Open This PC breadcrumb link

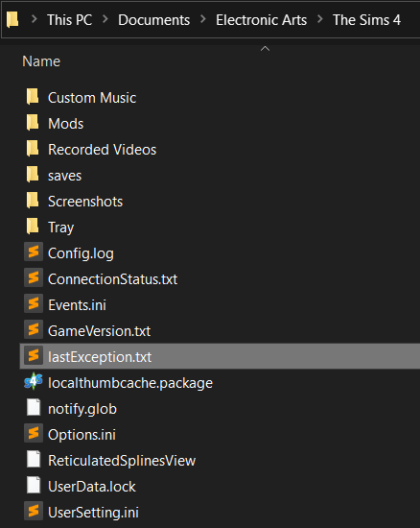pyautogui.click(x=69, y=20)
